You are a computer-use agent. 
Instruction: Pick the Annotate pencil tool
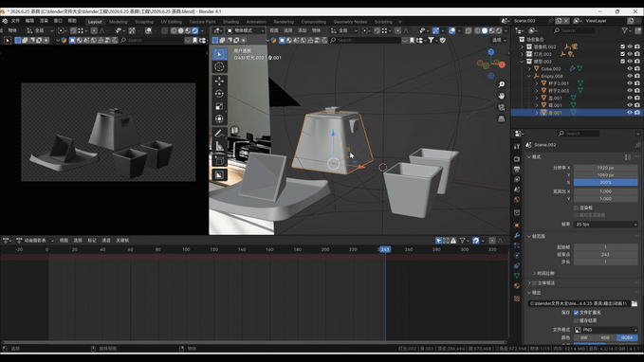point(219,134)
